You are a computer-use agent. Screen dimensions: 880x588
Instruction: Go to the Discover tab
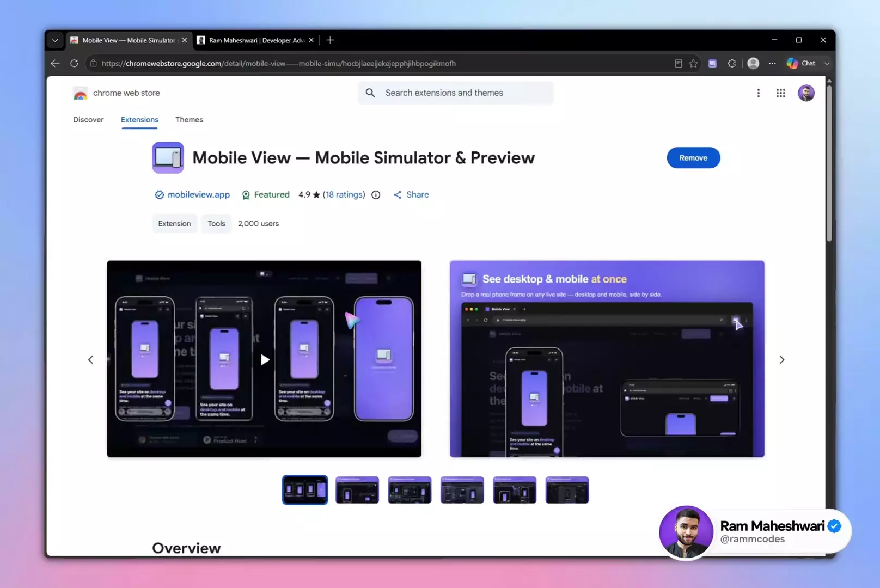point(88,120)
